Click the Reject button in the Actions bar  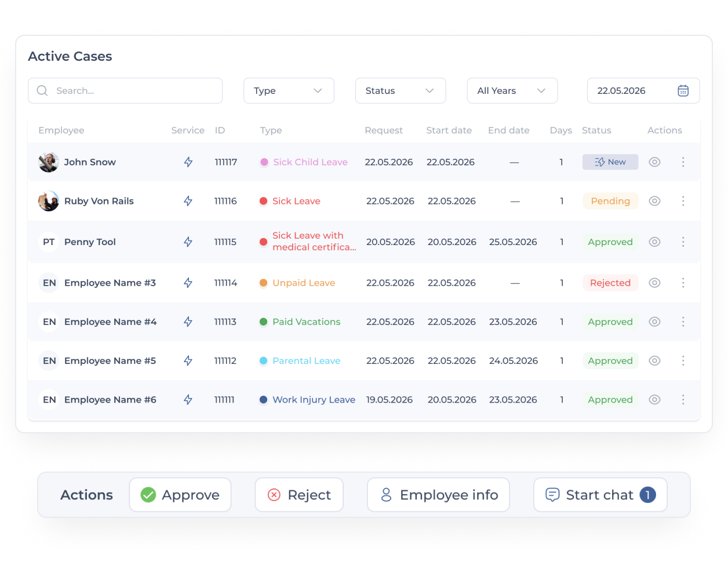pos(299,495)
